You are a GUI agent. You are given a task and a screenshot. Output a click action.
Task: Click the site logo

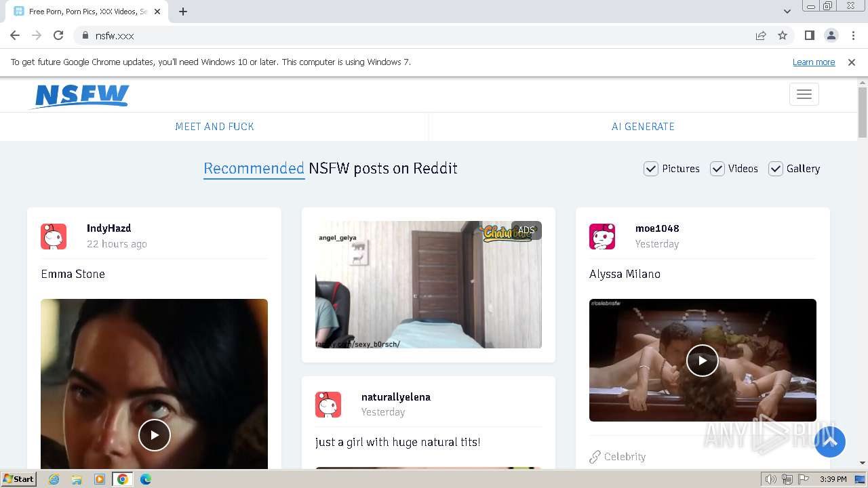pyautogui.click(x=81, y=96)
